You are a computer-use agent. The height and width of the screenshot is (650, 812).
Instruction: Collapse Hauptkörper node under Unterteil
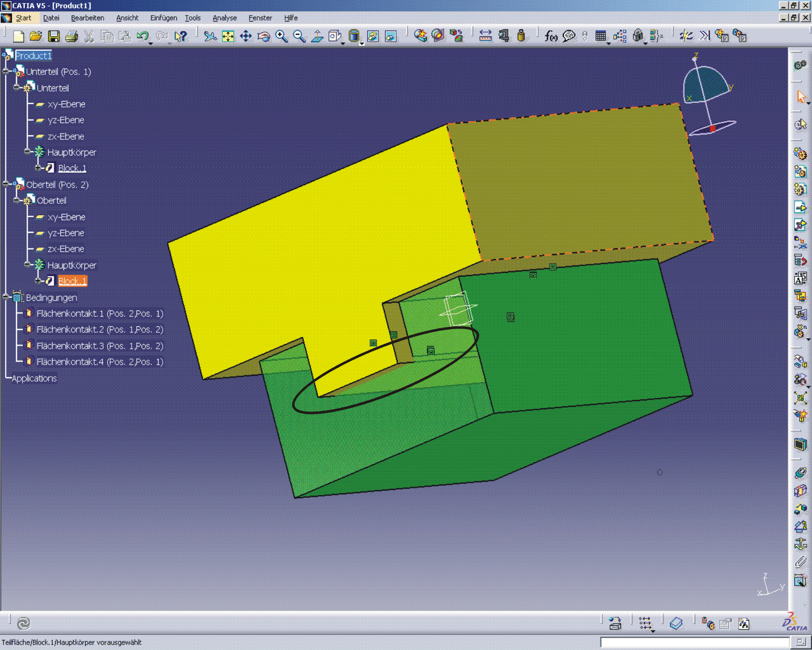[x=27, y=152]
